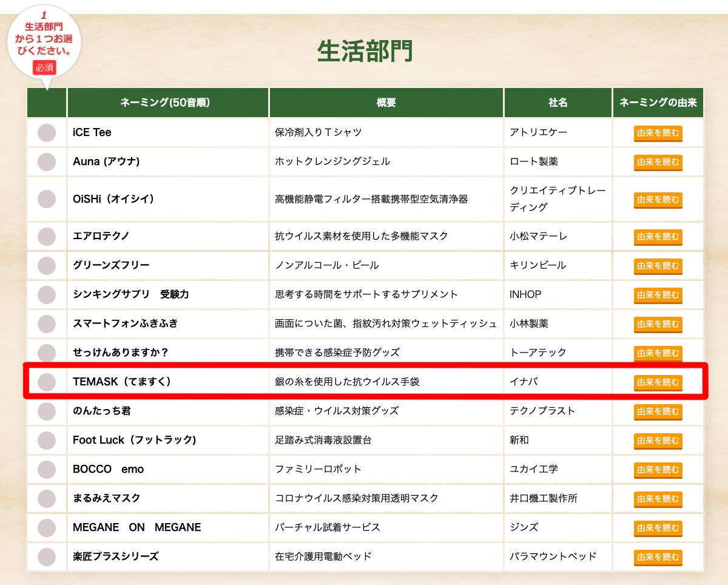Image resolution: width=728 pixels, height=585 pixels.
Task: Choose the BOCCO emo radio button
Action: pos(47,469)
